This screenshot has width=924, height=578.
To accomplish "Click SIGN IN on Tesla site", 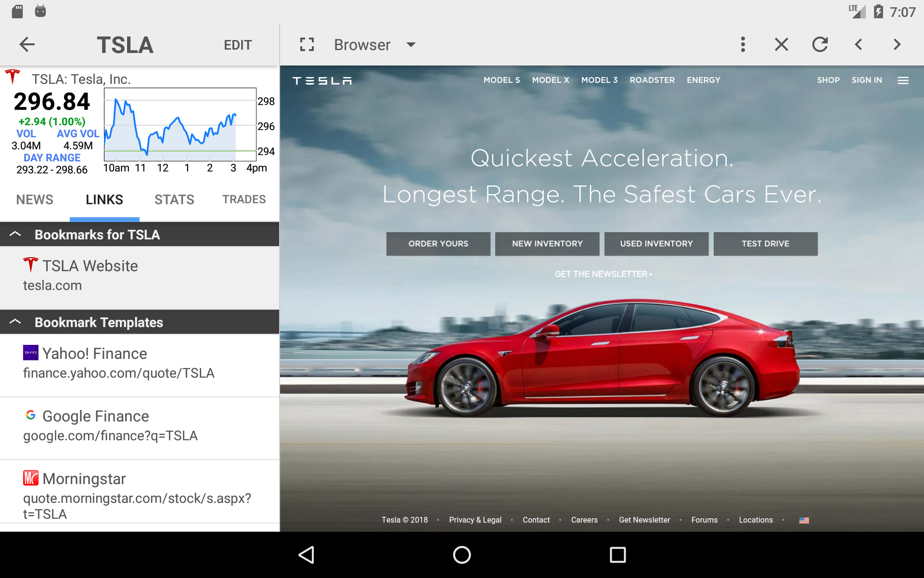I will 867,80.
